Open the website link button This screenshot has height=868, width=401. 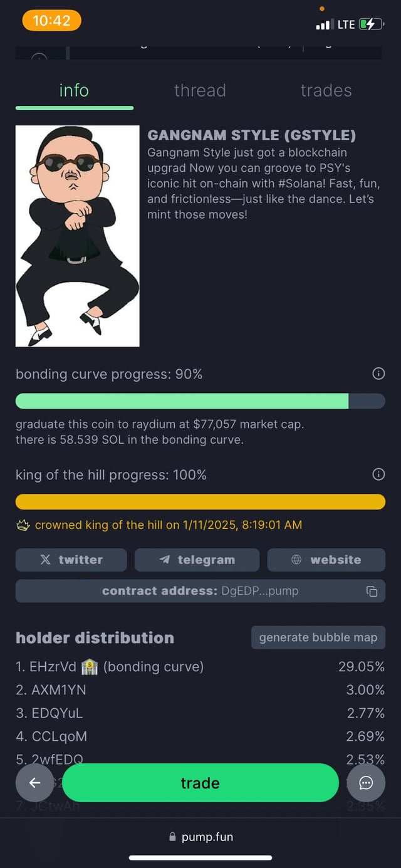pyautogui.click(x=326, y=560)
